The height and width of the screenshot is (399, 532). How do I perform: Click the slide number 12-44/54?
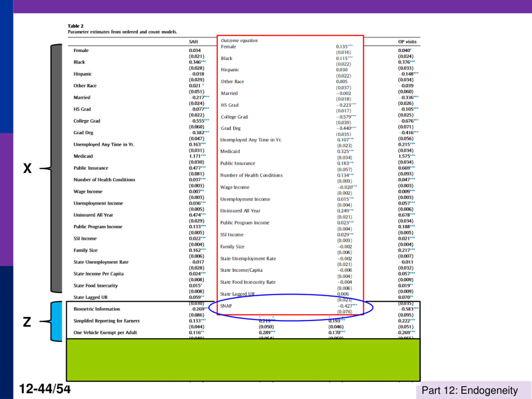coord(45,389)
